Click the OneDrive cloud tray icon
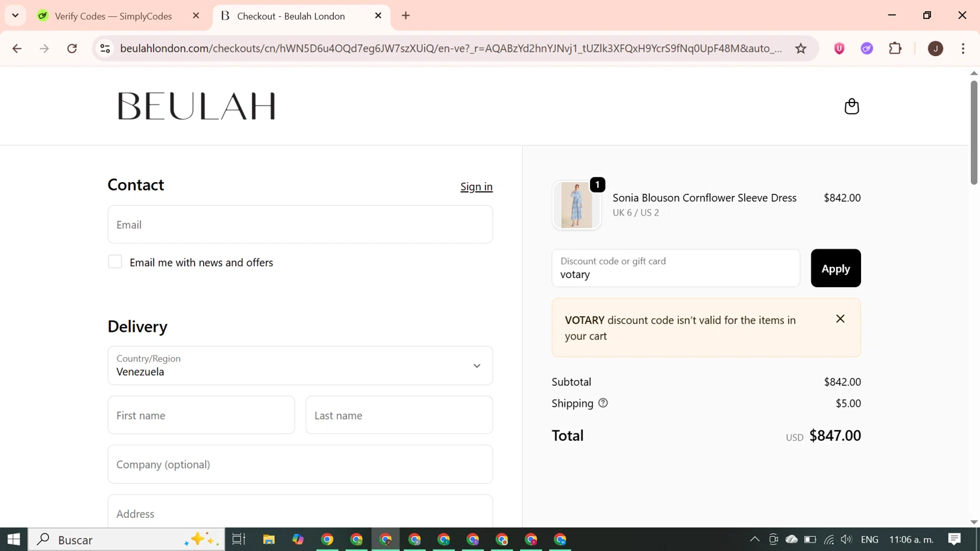This screenshot has width=980, height=551. pos(791,539)
